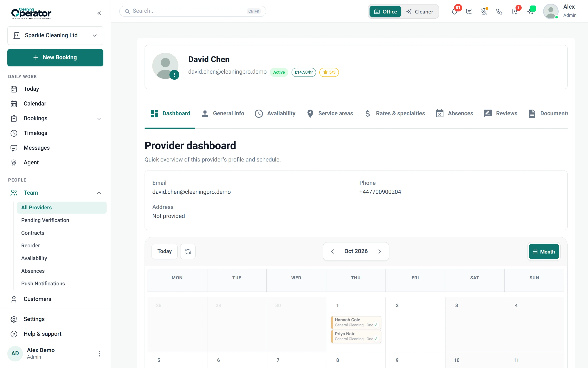Open the Priya Nair booking on October 1

[x=356, y=336]
